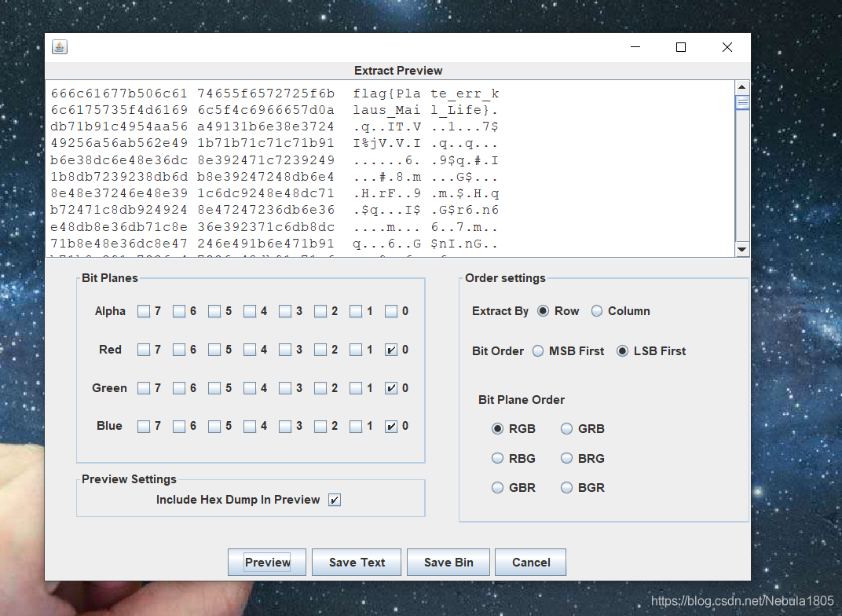Toggle the Green 2 checkbox

pos(320,388)
